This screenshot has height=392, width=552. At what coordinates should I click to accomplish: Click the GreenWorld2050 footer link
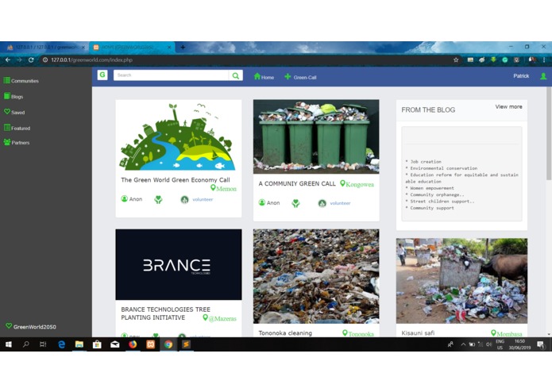coord(31,327)
